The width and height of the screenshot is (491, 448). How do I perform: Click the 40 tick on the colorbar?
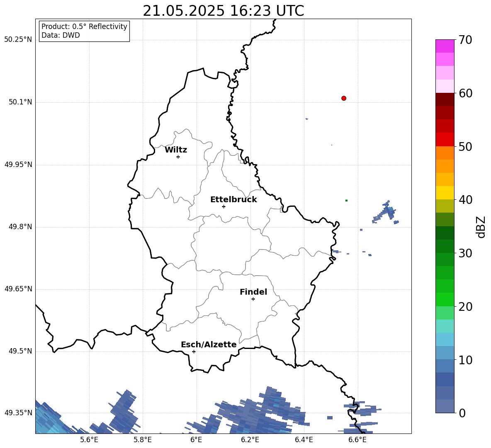(x=465, y=200)
